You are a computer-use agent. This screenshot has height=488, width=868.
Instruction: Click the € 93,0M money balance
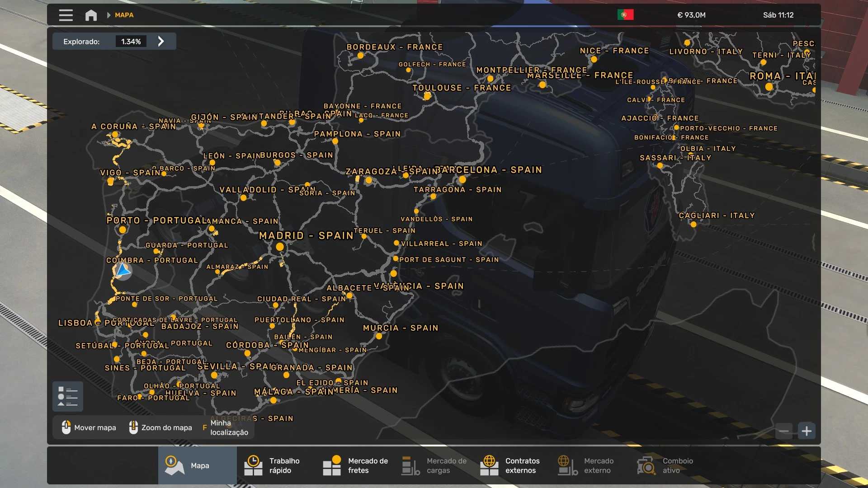691,15
